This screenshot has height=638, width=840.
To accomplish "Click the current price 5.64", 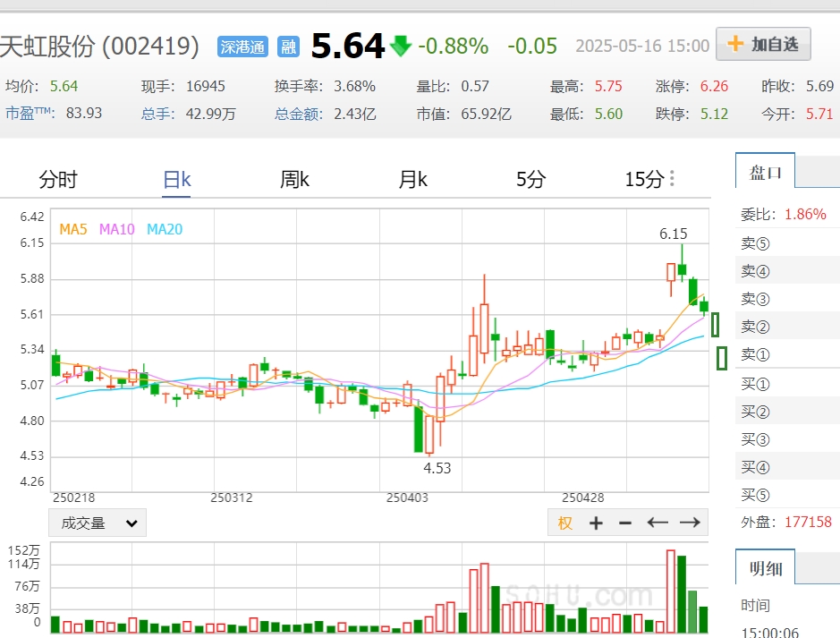I will 348,46.
